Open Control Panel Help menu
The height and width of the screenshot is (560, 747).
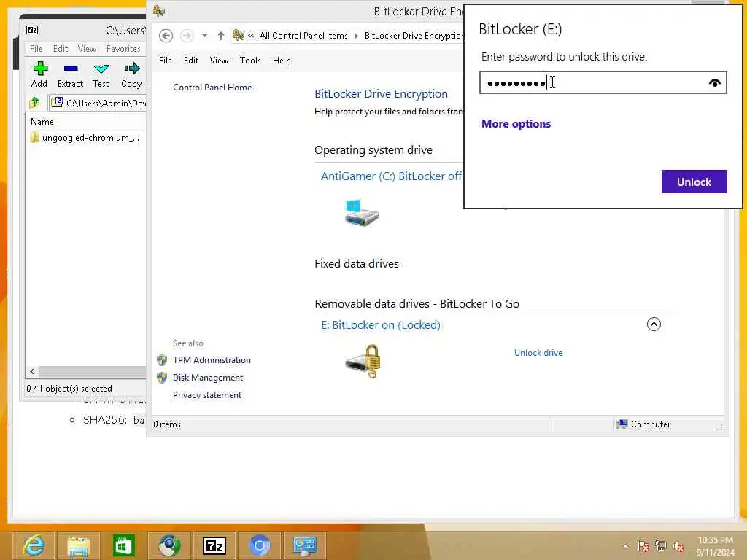pos(282,61)
